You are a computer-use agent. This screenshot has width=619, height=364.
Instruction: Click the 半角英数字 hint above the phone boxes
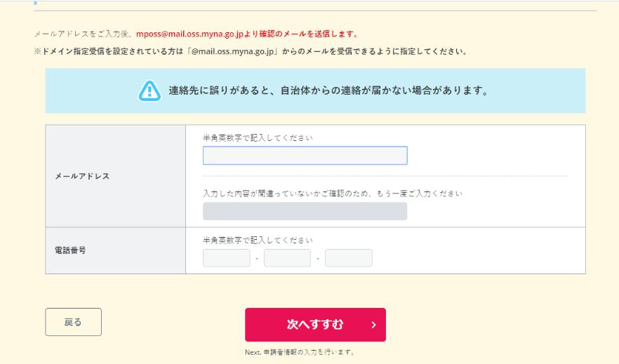[258, 240]
